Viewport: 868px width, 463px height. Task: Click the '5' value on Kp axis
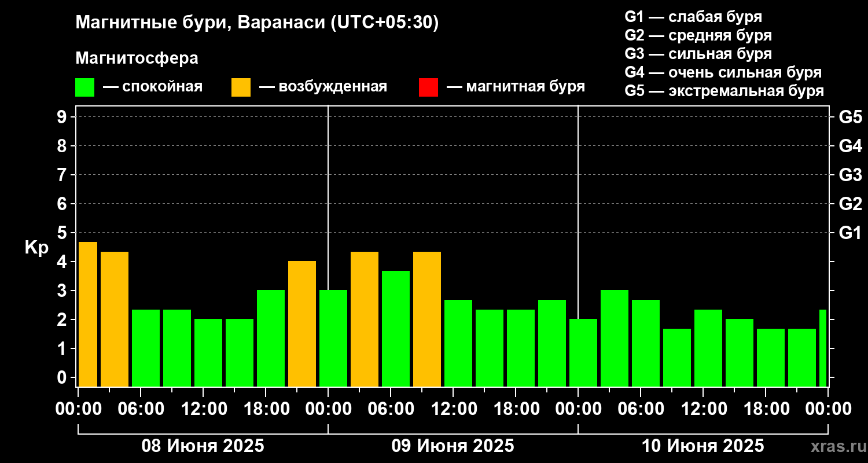click(62, 233)
